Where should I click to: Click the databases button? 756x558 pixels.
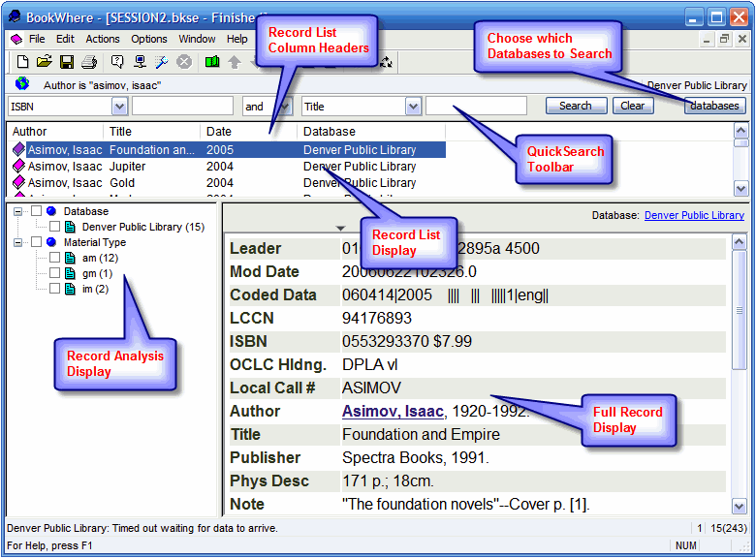point(714,106)
